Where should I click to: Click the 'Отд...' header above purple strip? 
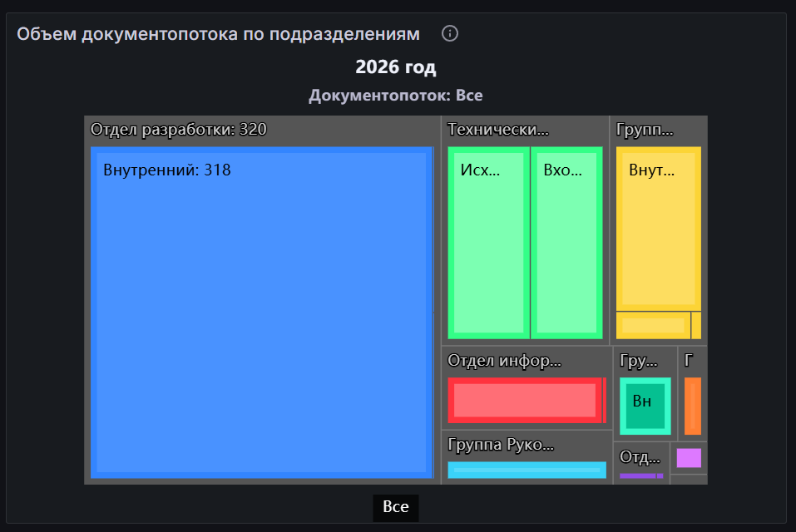[640, 457]
